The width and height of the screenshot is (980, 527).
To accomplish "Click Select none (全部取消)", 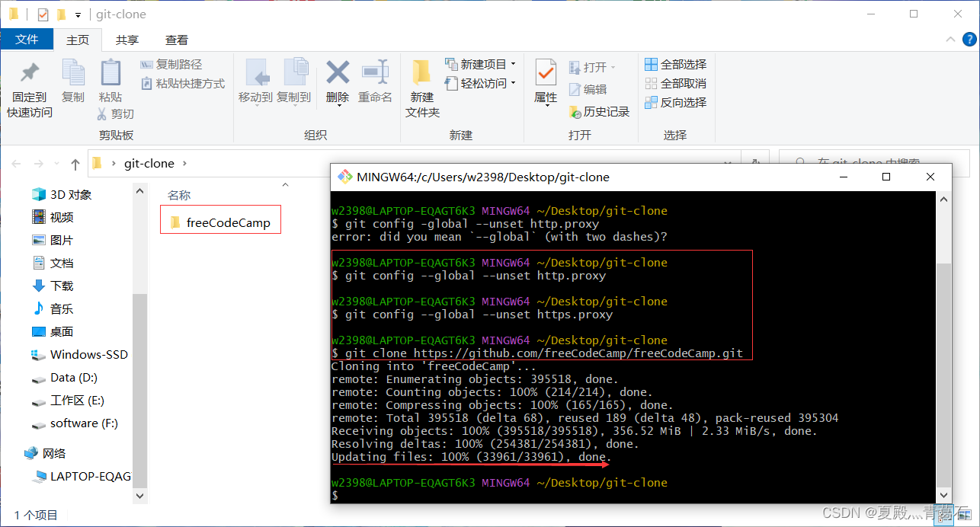I will pyautogui.click(x=676, y=83).
